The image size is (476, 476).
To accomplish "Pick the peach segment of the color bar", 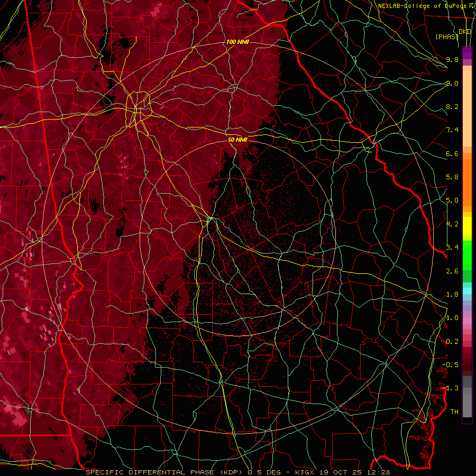I will (467, 109).
